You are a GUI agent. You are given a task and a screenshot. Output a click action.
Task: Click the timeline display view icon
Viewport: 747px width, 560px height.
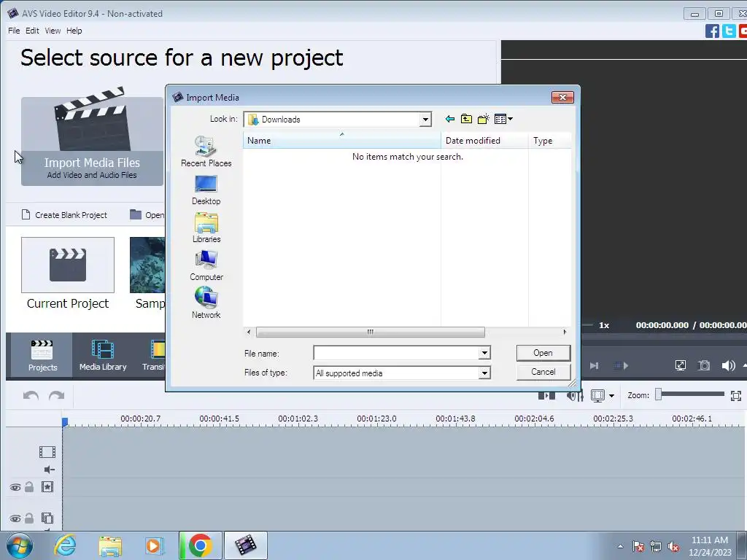597,395
